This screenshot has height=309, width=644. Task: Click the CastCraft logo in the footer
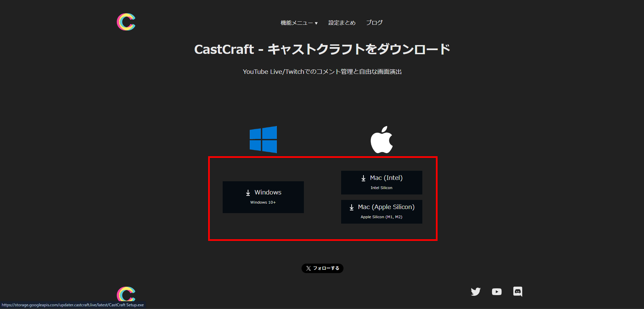pos(126,294)
